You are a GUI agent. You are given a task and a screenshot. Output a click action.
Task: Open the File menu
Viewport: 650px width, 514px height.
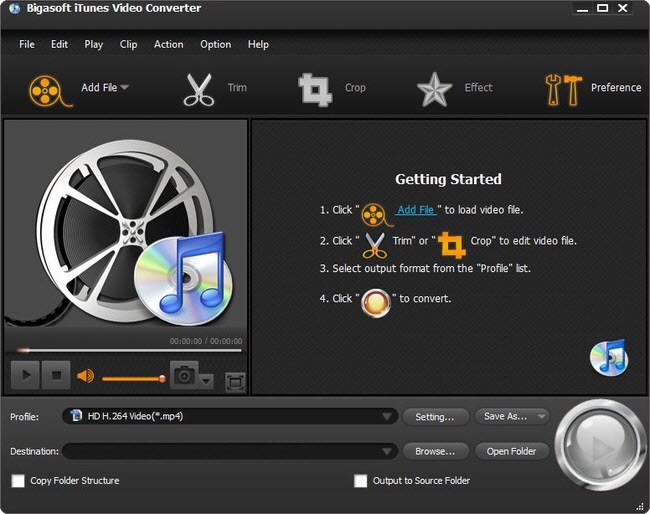tap(27, 44)
